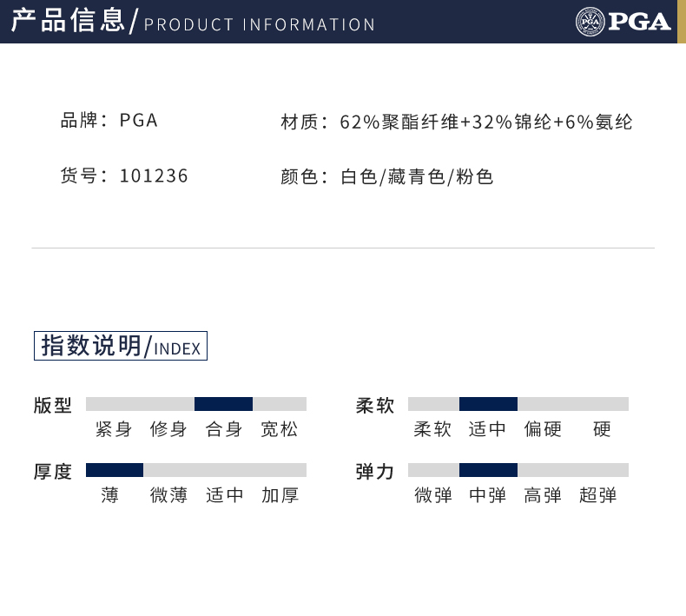
Task: Click the dark blue 适中 softness indicator
Action: pos(488,404)
